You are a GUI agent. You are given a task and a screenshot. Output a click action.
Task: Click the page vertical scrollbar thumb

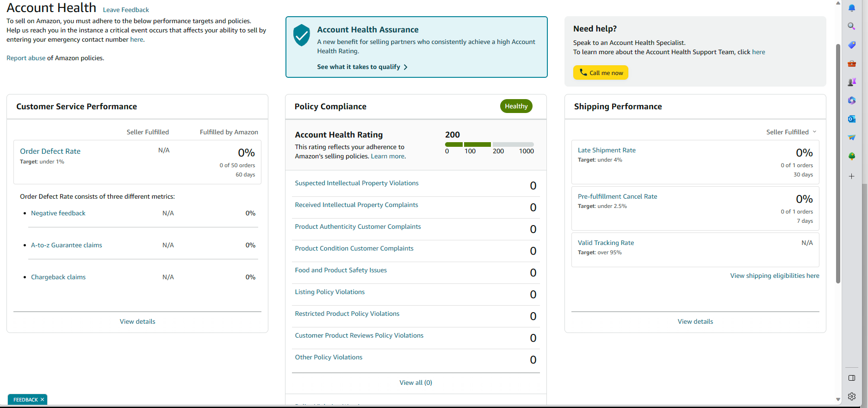[x=838, y=163]
